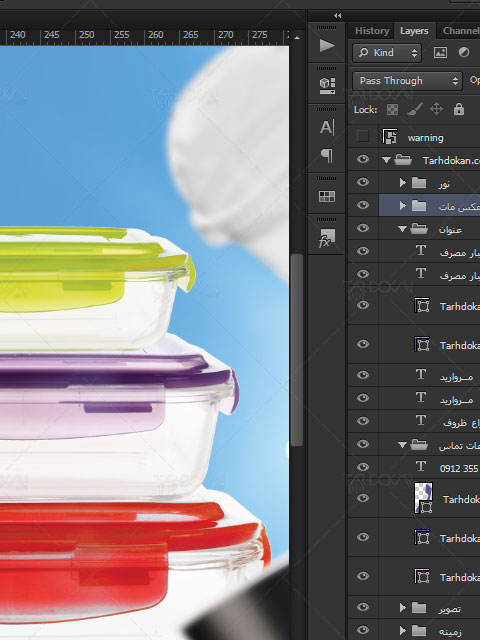
Task: Switch to the Channels tab
Action: tap(460, 31)
